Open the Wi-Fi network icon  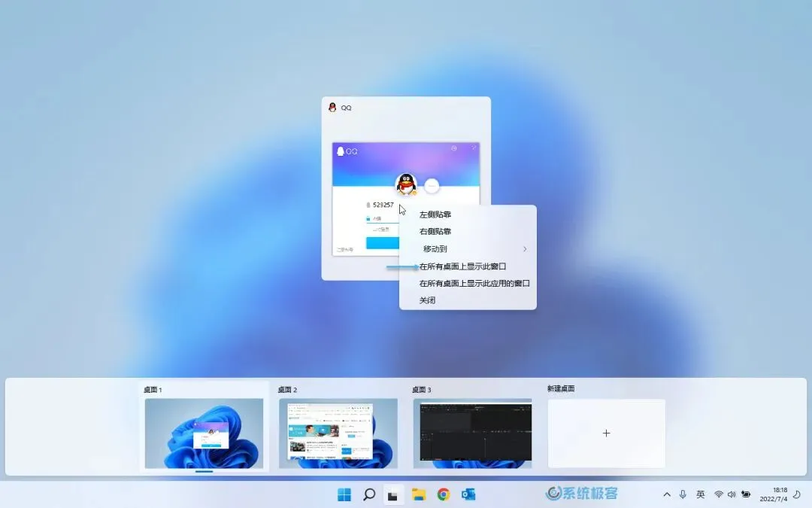717,494
